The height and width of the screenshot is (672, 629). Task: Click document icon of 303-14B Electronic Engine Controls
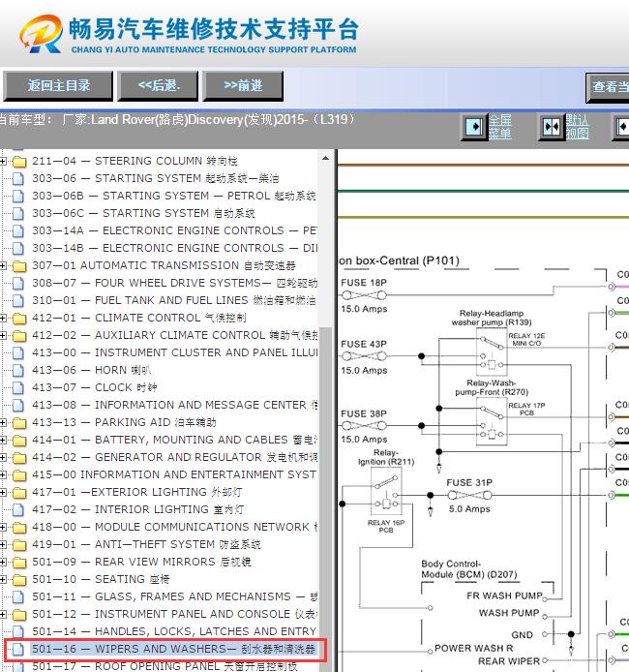[18, 249]
